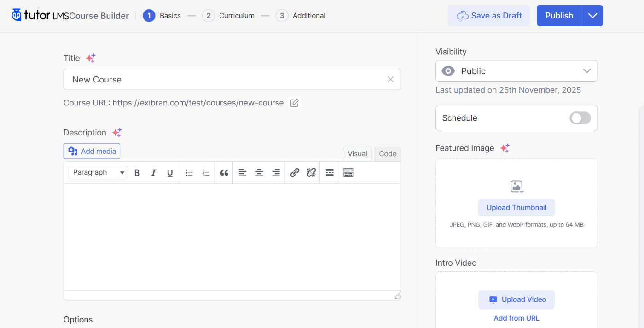Align text to the right

coord(275,172)
